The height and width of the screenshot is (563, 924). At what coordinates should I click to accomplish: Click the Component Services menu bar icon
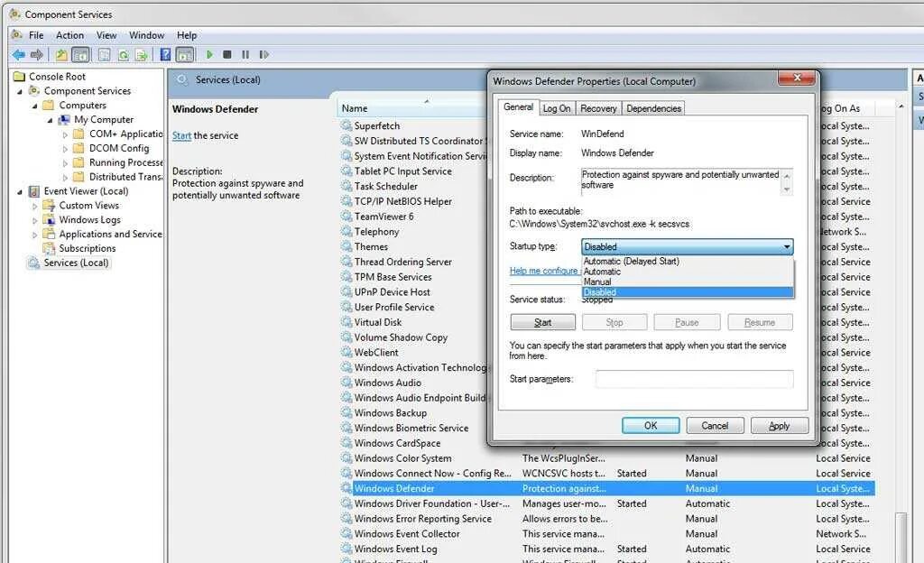[x=18, y=35]
